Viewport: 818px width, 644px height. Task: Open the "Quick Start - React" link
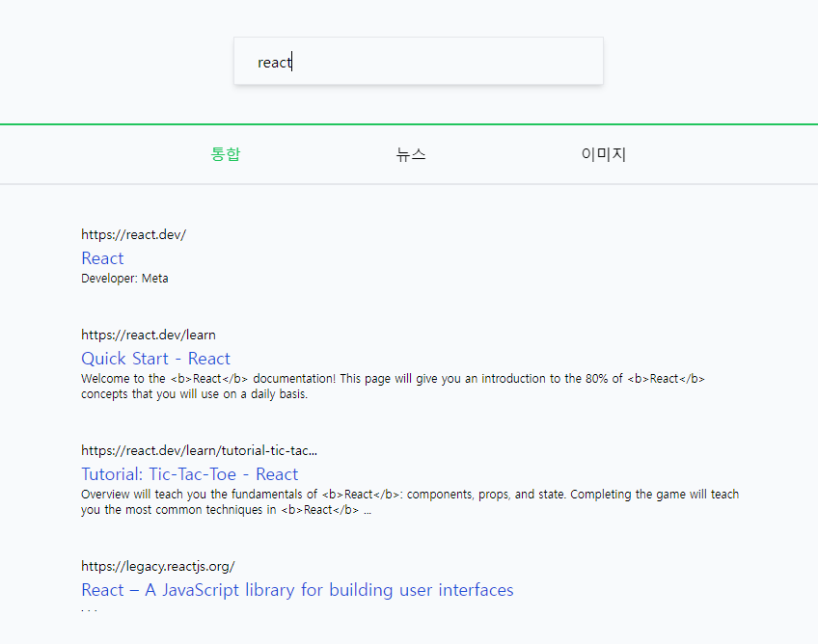click(155, 359)
